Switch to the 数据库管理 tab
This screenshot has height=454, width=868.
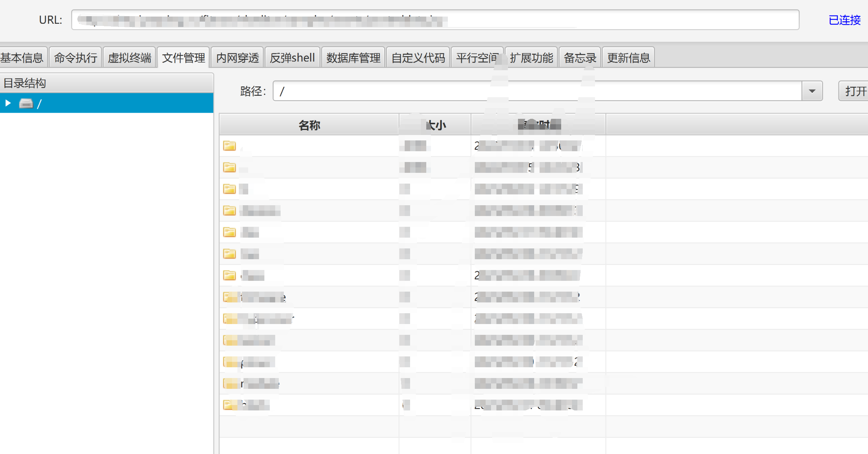coord(353,58)
